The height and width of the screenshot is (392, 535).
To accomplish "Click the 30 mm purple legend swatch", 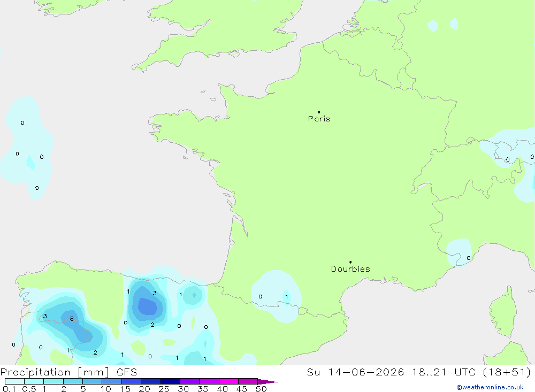I will (189, 381).
